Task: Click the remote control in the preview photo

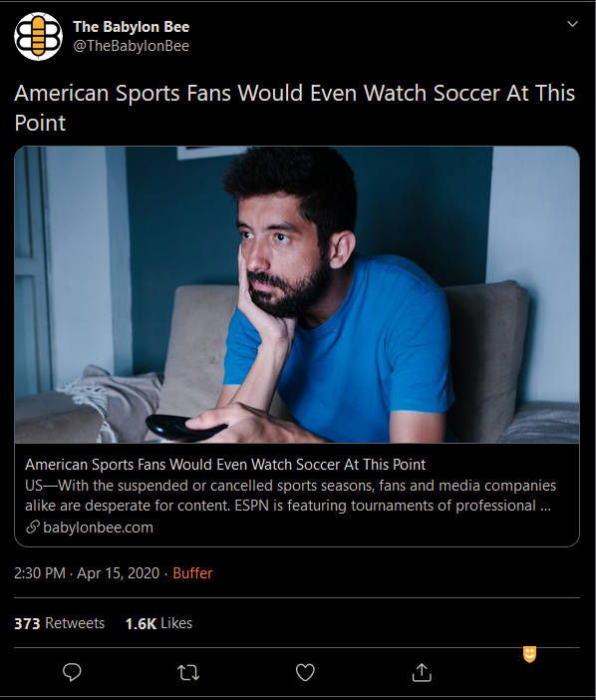Action: pos(185,427)
